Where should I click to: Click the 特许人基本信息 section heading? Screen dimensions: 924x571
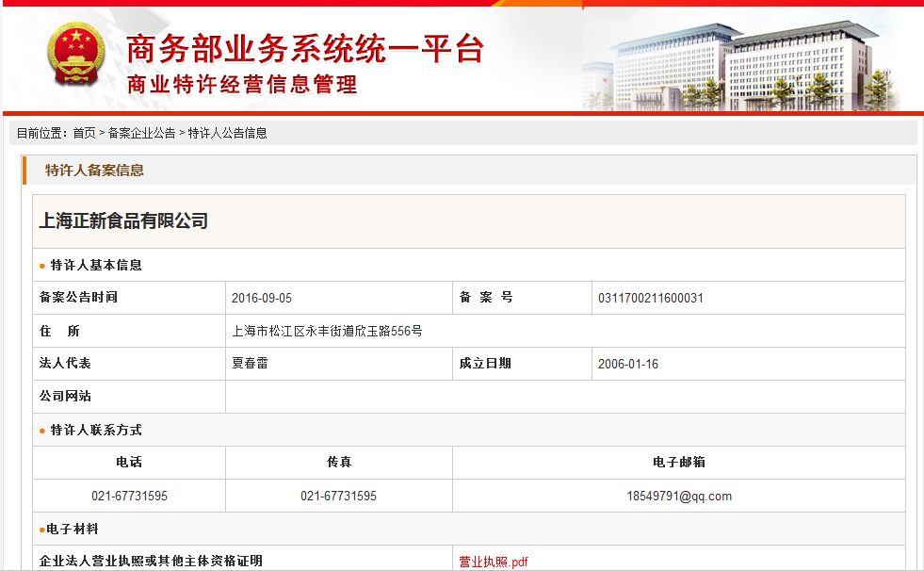click(96, 265)
